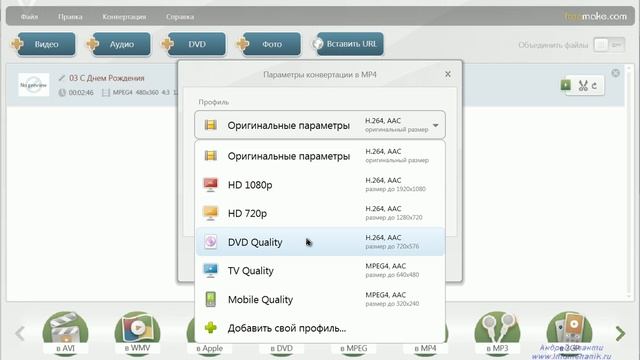This screenshot has height=360, width=640.
Task: Click the TV Quality screen icon
Action: pos(211,270)
